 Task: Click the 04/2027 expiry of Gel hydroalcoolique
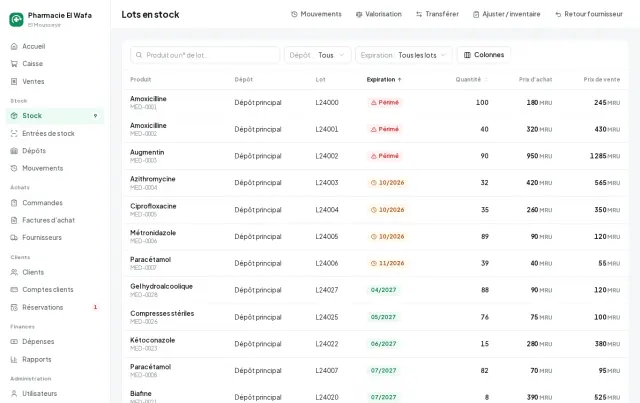[x=383, y=290]
